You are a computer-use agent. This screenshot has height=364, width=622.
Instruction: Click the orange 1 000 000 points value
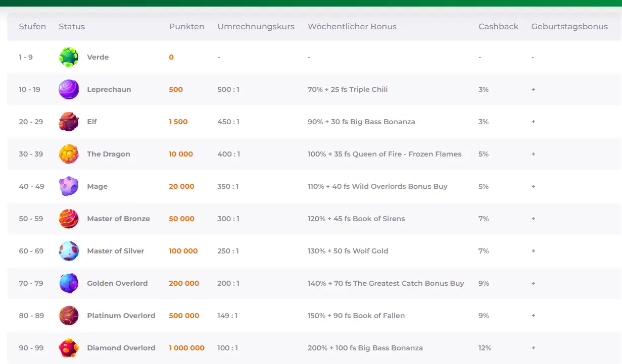[x=187, y=348]
